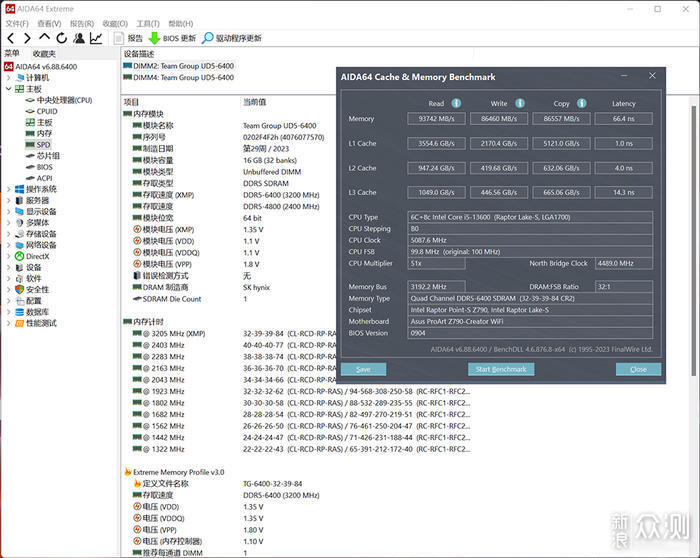Switch to the 收藏夹 tab
Viewport: 700px width, 558px height.
(44, 54)
